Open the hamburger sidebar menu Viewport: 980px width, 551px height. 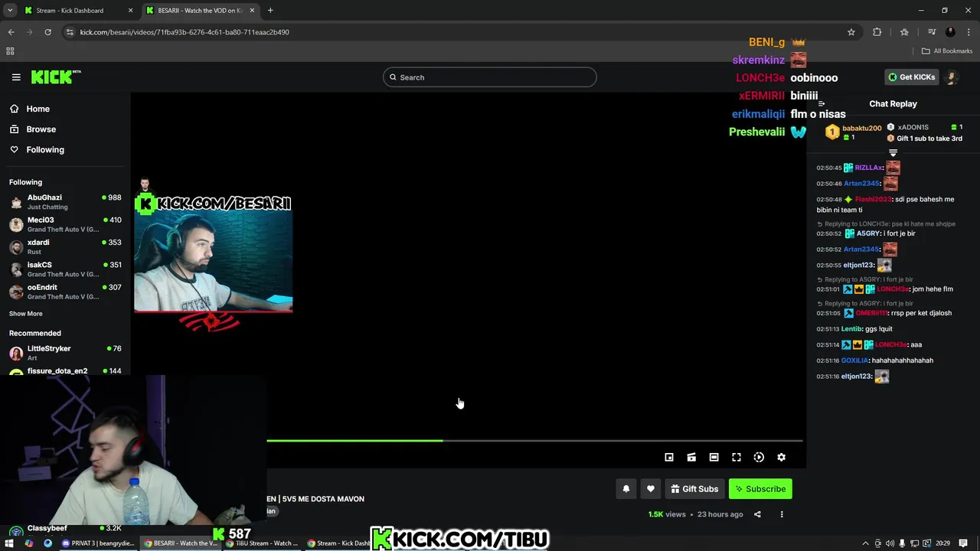(16, 77)
